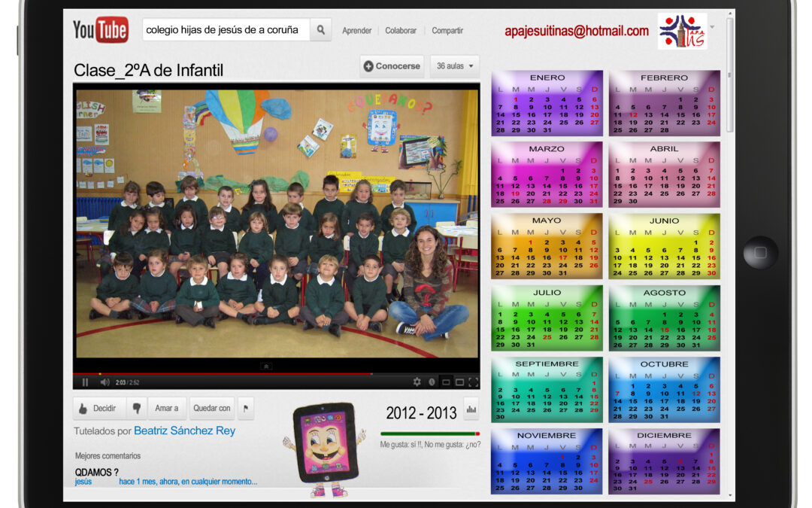Pause the video playback
The width and height of the screenshot is (812, 508).
pos(85,382)
